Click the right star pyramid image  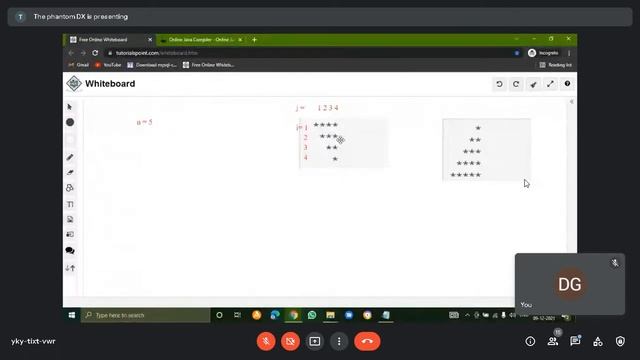[x=487, y=150]
